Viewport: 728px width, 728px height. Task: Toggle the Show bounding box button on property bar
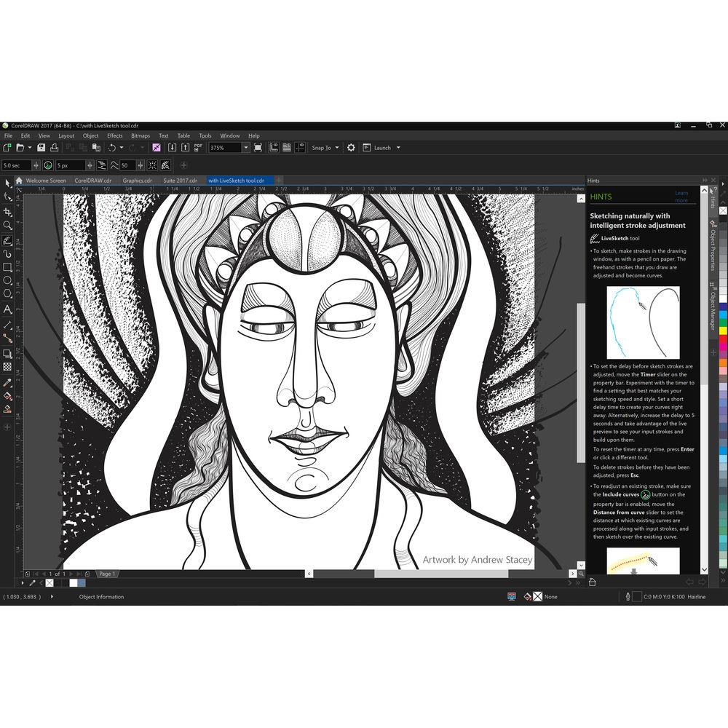[152, 166]
